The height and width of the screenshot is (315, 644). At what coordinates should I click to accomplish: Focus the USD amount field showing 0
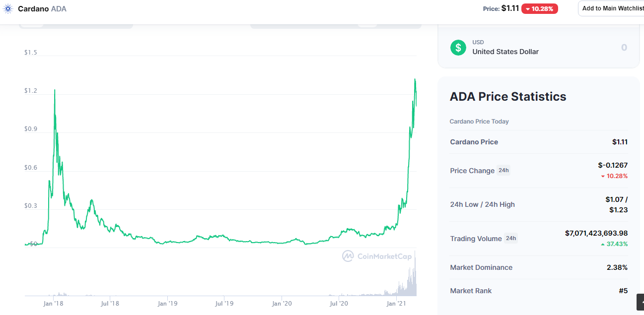pyautogui.click(x=624, y=48)
